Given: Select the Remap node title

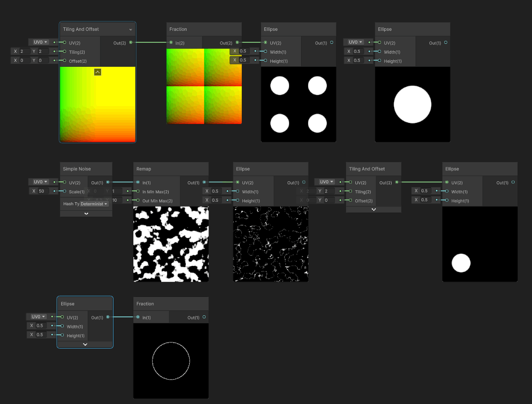Looking at the screenshot, I should tap(144, 169).
